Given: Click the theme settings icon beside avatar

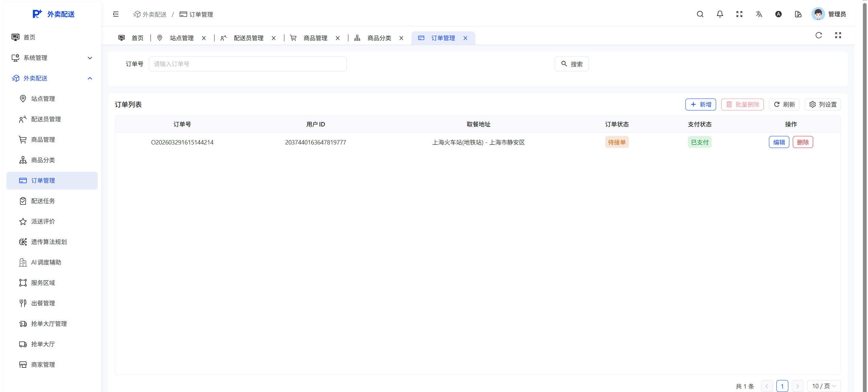Looking at the screenshot, I should point(798,14).
